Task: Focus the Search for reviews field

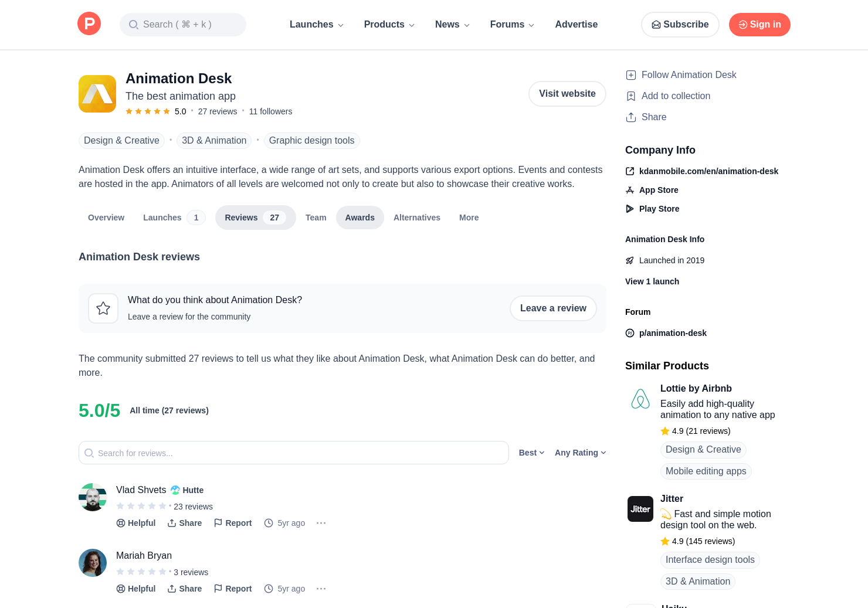Action: [x=294, y=453]
